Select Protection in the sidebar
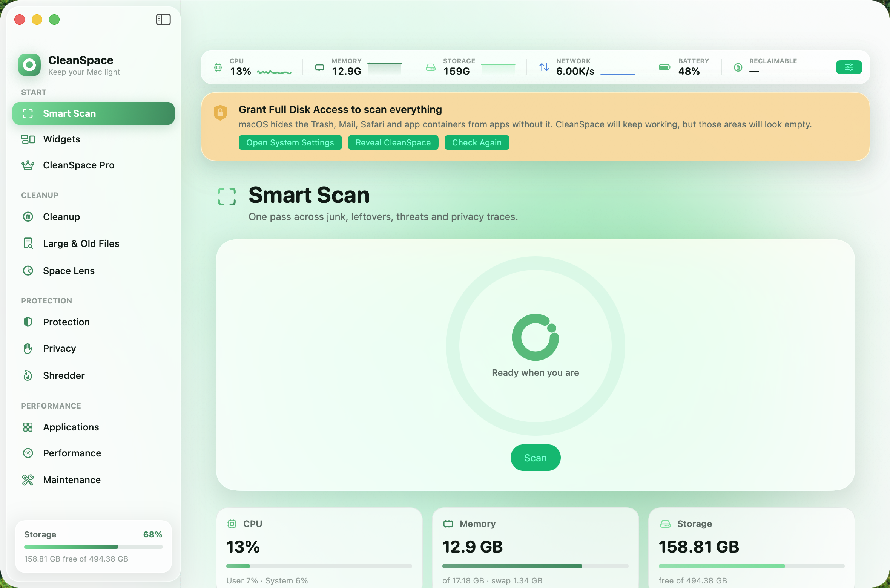Image resolution: width=890 pixels, height=588 pixels. (x=94, y=322)
